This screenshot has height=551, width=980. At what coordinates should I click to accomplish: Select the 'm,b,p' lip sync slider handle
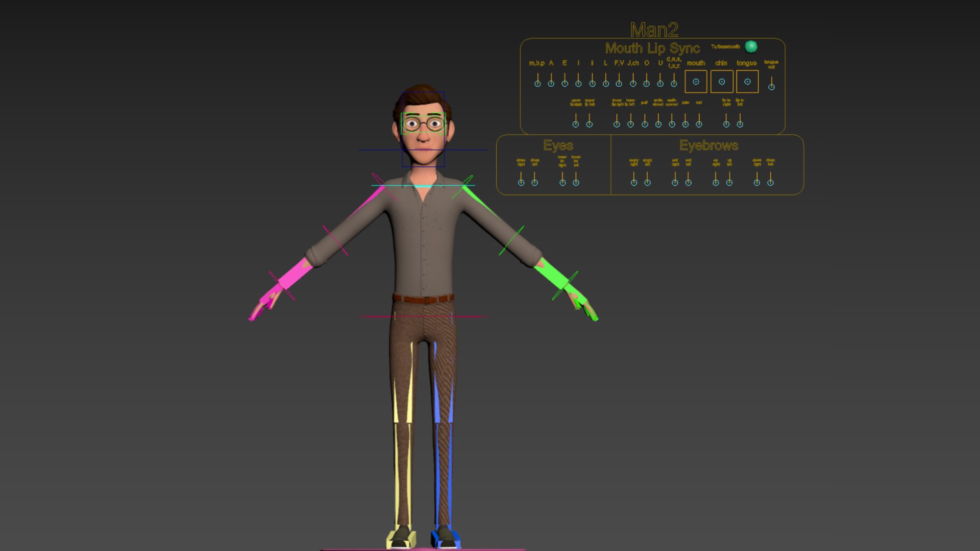(537, 84)
